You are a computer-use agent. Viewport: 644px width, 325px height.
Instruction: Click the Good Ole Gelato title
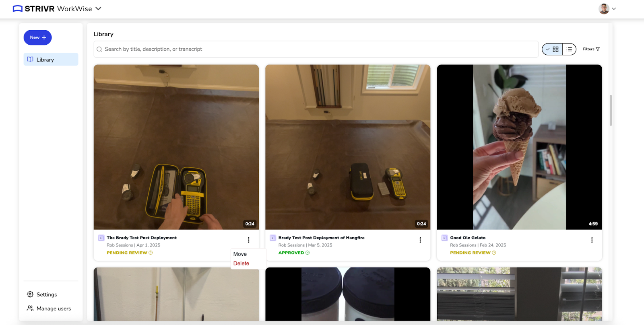[x=468, y=238]
